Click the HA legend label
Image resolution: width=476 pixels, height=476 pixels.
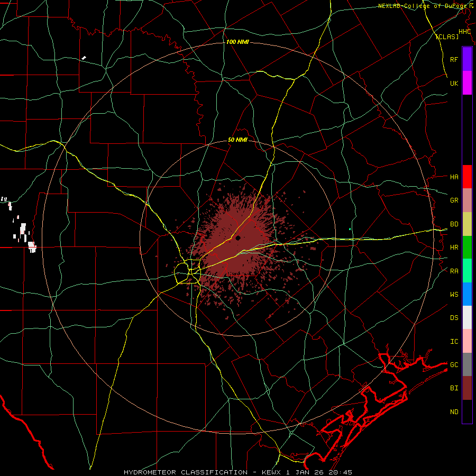point(454,177)
